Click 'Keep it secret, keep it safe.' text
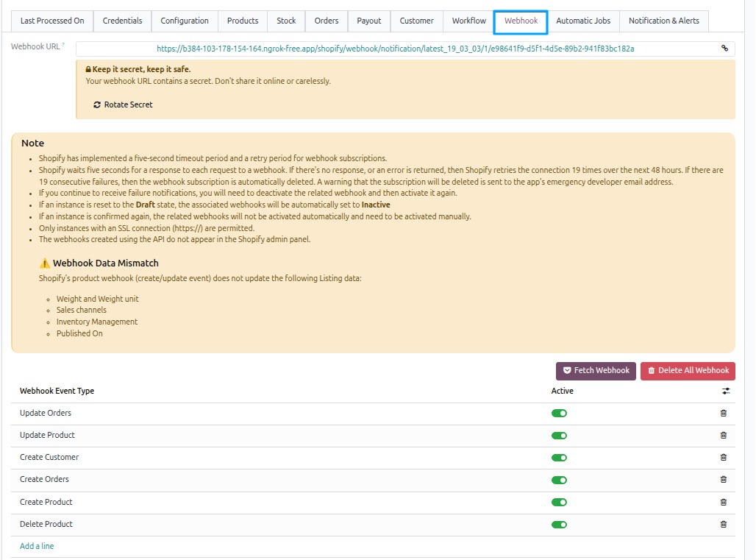The image size is (756, 560). 141,69
